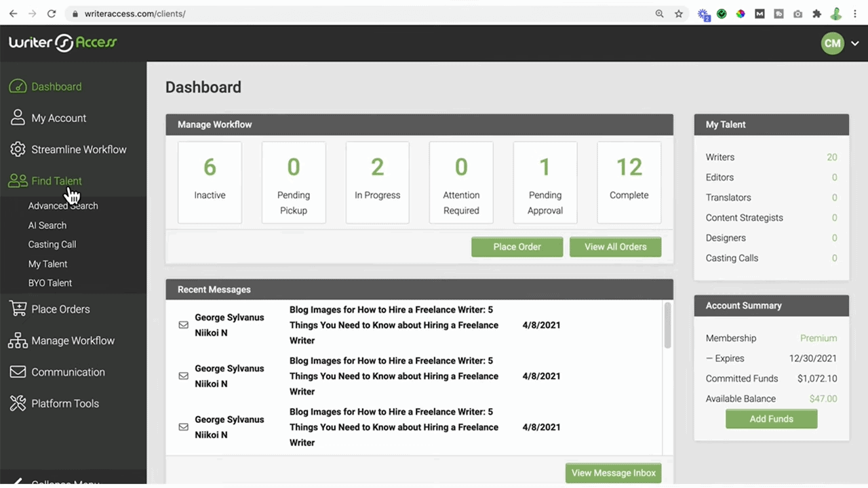Open the browser extensions puzzle icon
868x488 pixels.
[817, 14]
